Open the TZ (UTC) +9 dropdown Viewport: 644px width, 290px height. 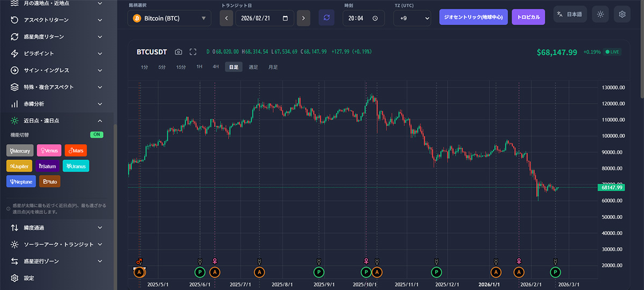point(412,18)
